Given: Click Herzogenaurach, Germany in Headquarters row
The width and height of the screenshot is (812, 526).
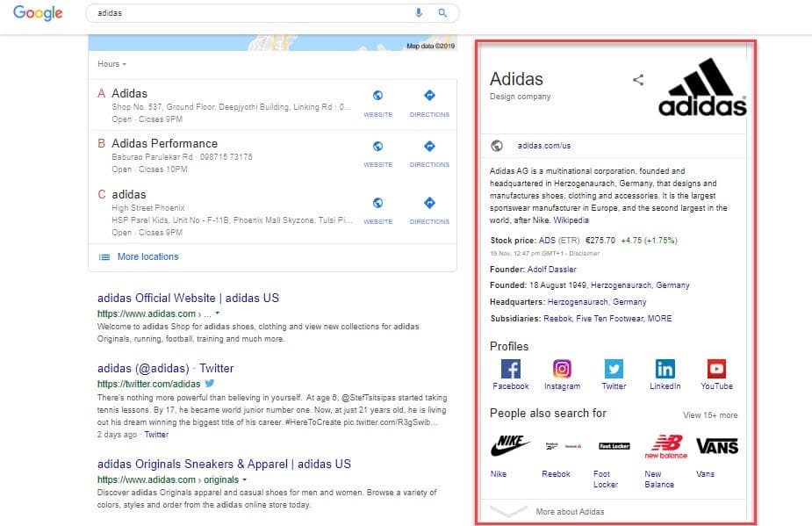Looking at the screenshot, I should [x=597, y=301].
